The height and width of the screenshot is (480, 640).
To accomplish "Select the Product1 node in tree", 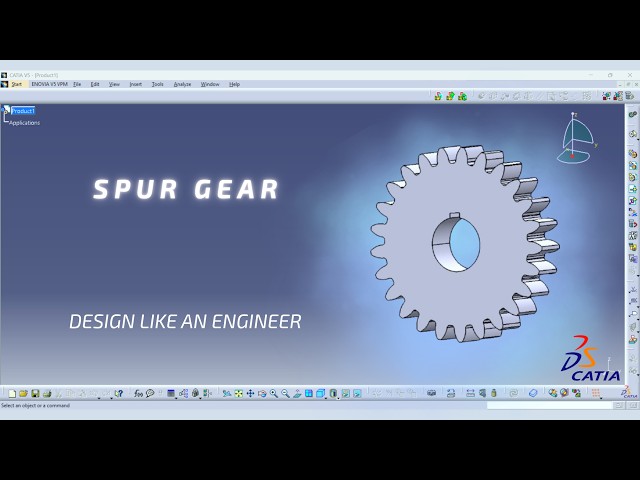I will click(23, 111).
